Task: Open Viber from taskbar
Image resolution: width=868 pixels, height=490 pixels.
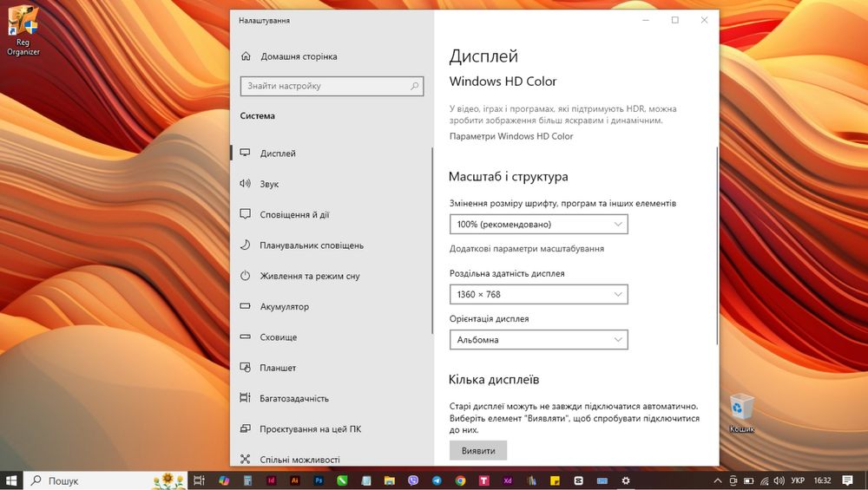Action: pyautogui.click(x=413, y=480)
